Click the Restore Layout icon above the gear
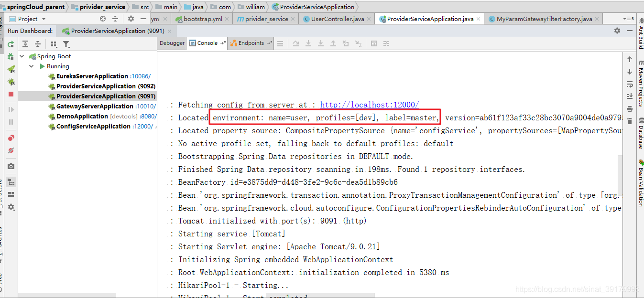The image size is (644, 298). pyautogui.click(x=11, y=194)
